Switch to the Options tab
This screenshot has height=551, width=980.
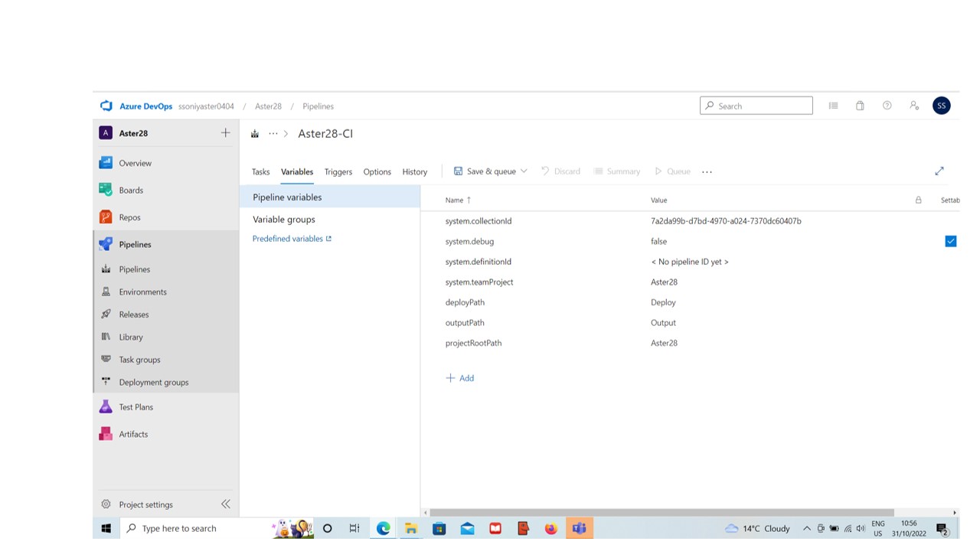tap(377, 171)
